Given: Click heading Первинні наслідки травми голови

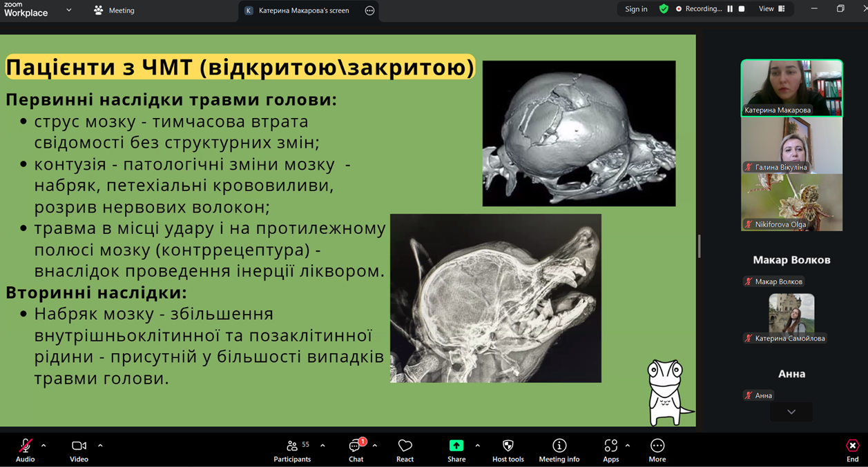Looking at the screenshot, I should point(171,99).
